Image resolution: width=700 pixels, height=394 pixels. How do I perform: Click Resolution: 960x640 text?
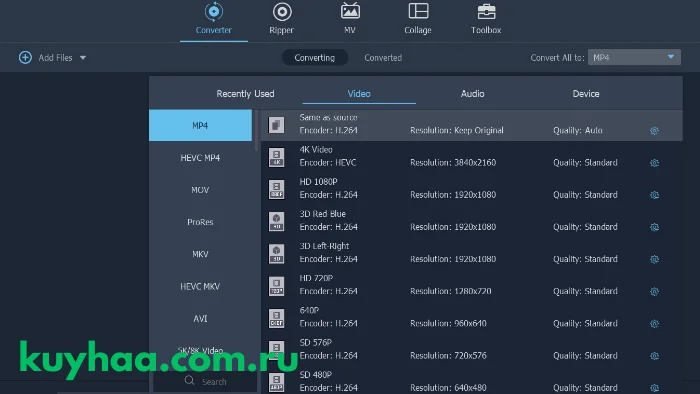tap(448, 323)
